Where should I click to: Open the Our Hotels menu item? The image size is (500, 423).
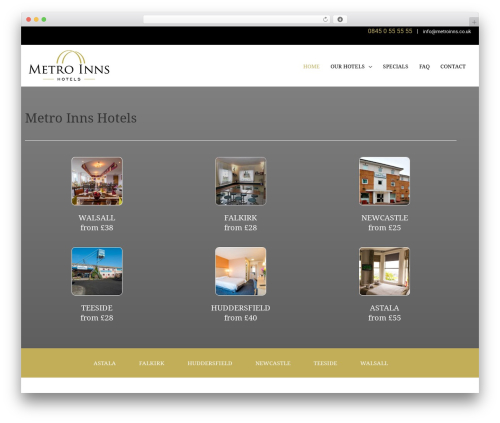coord(347,67)
